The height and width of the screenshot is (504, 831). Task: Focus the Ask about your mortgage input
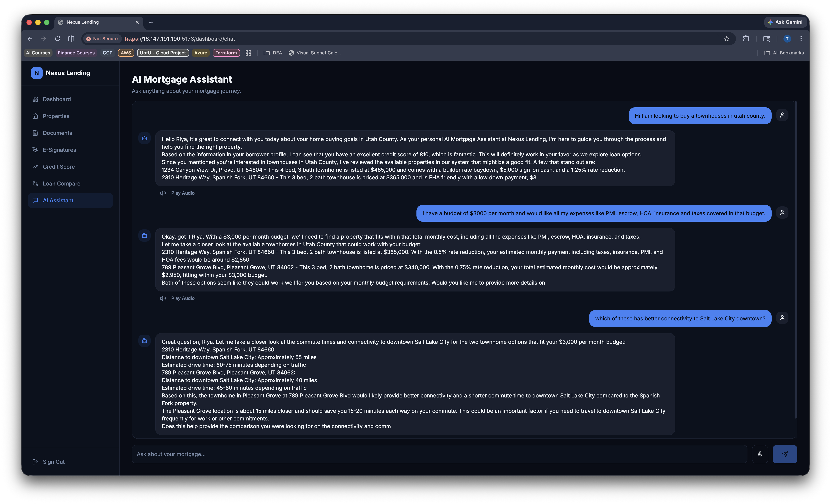point(438,454)
